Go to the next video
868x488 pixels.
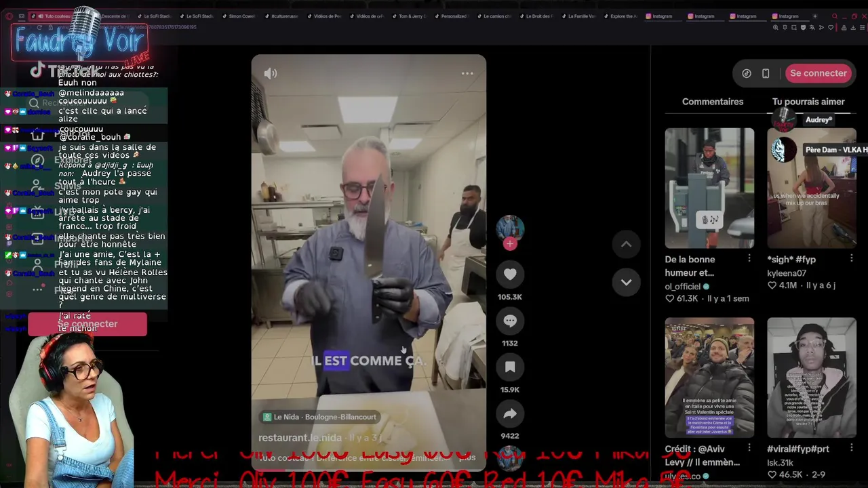point(626,282)
